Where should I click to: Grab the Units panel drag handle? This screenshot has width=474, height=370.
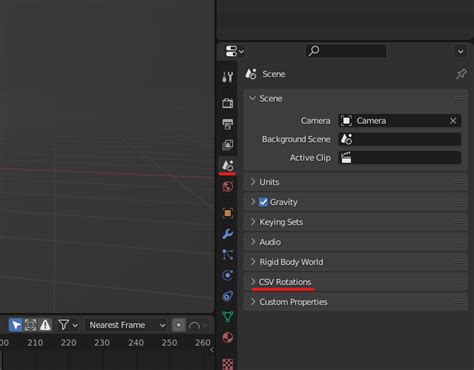[459, 182]
